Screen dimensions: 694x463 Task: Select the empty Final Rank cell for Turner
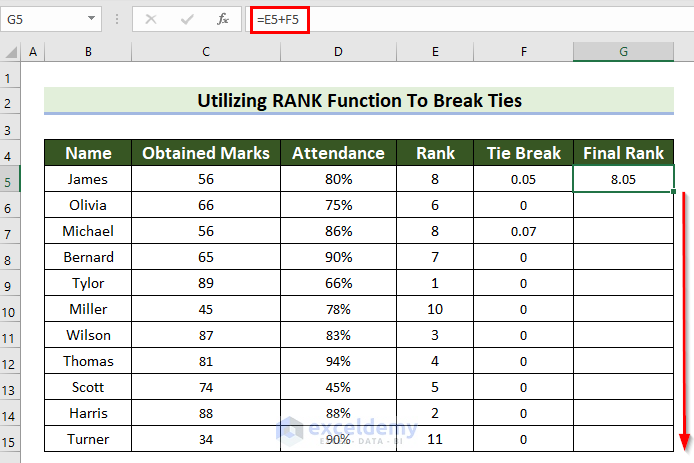coord(624,439)
